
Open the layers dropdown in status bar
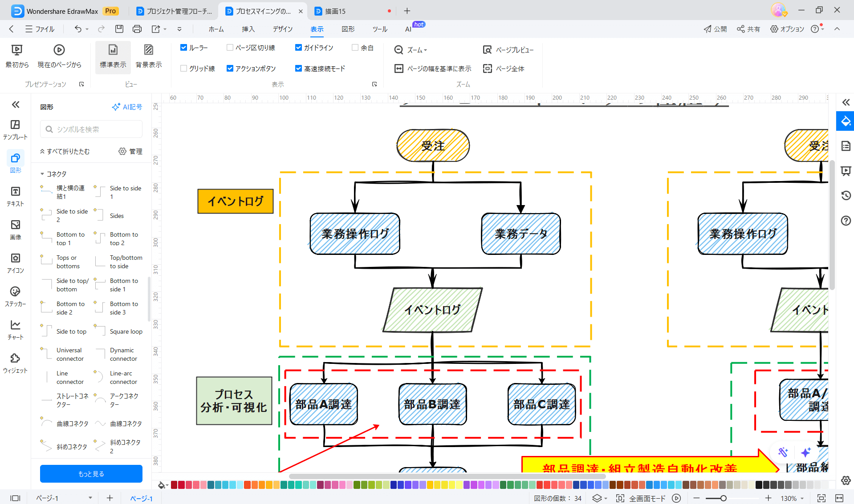click(600, 498)
